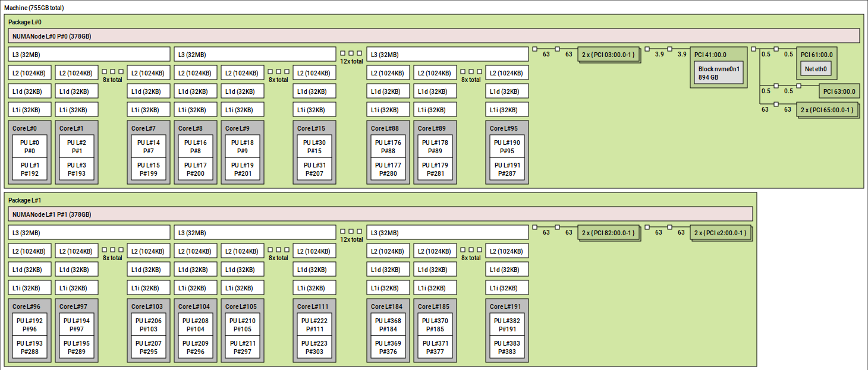This screenshot has width=868, height=370.
Task: Switch focus to Package L#1 header
Action: pos(24,200)
